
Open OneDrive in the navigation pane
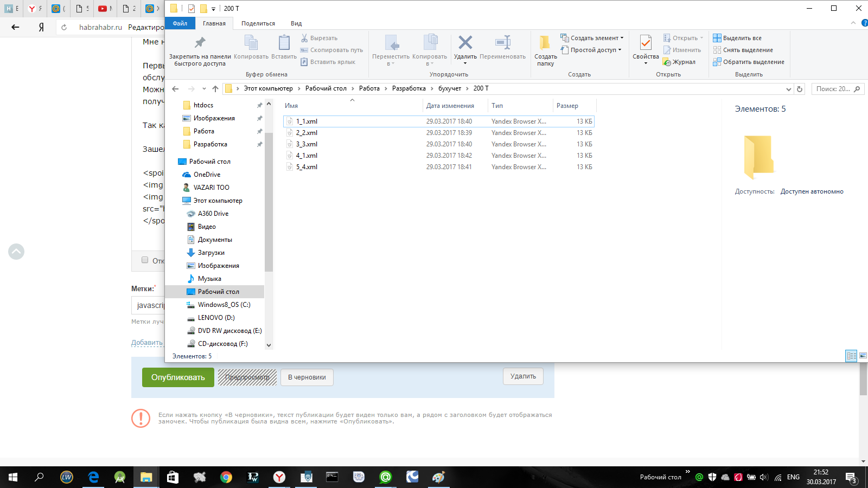pyautogui.click(x=207, y=175)
